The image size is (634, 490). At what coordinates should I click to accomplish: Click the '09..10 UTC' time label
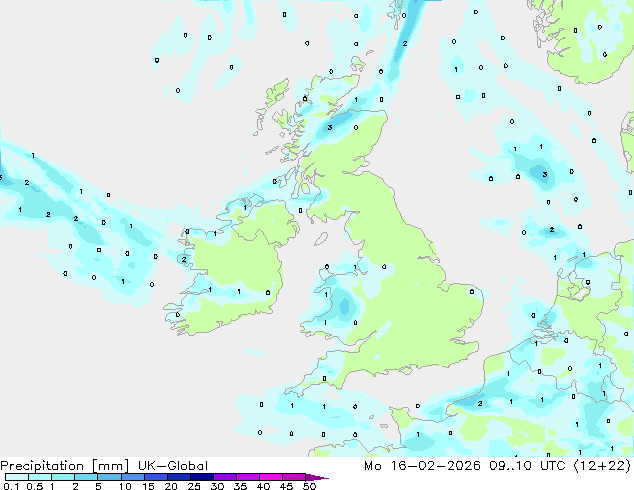pyautogui.click(x=527, y=466)
